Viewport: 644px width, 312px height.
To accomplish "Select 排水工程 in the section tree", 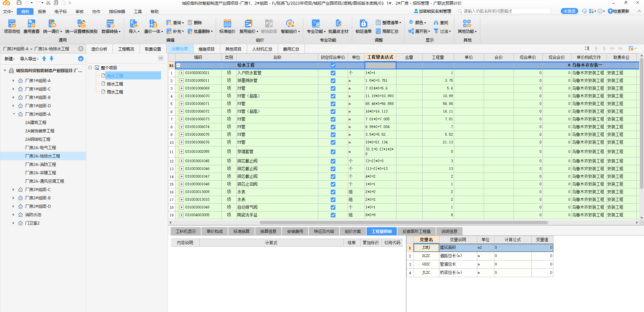I will click(x=115, y=84).
